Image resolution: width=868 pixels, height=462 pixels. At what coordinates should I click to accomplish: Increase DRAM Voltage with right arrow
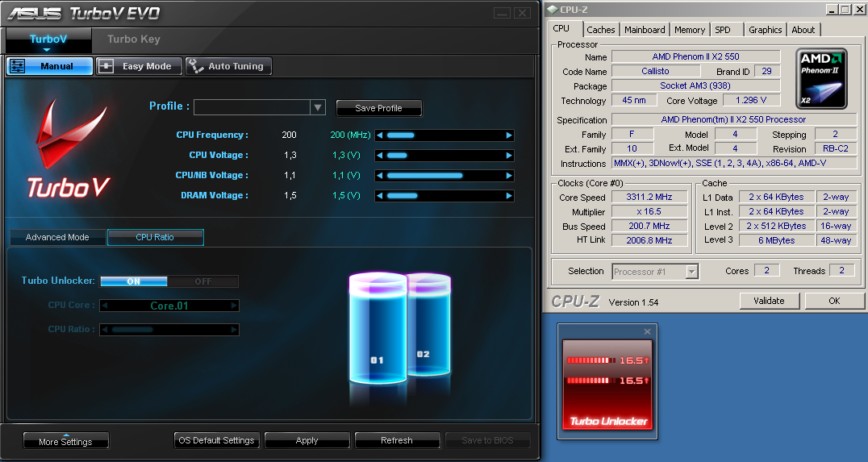[x=509, y=195]
